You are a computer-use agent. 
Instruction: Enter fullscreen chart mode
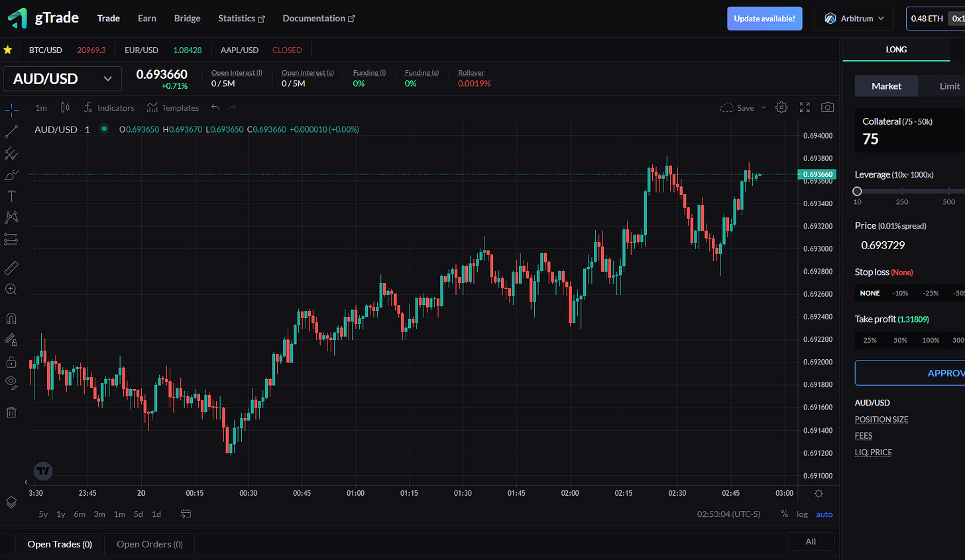click(805, 107)
